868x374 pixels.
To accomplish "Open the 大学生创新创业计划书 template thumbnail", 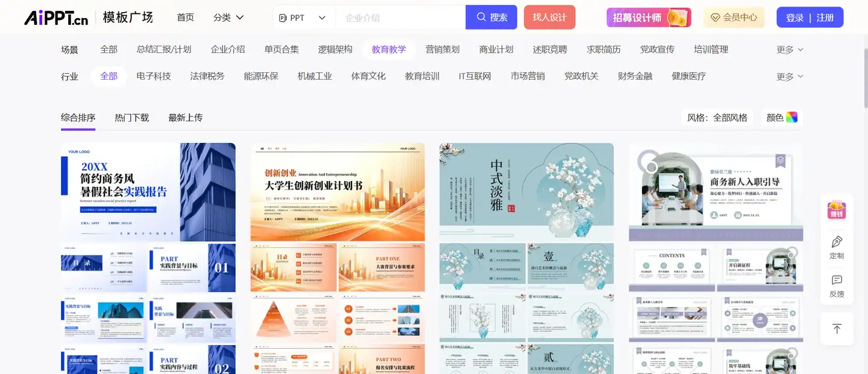I will [x=338, y=192].
